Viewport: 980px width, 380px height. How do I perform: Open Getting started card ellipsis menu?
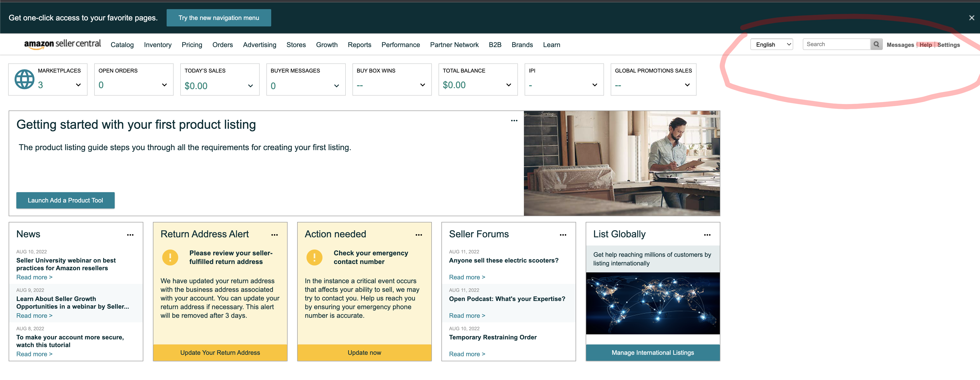514,120
